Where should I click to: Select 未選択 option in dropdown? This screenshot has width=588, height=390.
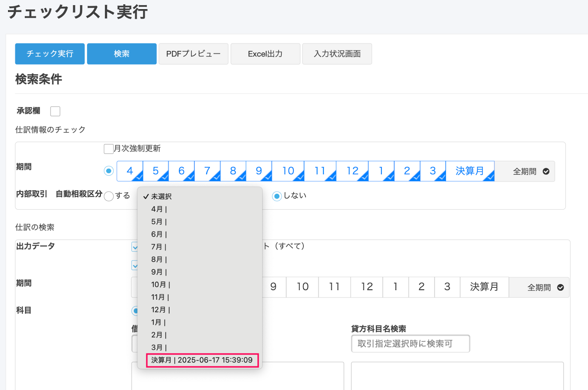[161, 196]
